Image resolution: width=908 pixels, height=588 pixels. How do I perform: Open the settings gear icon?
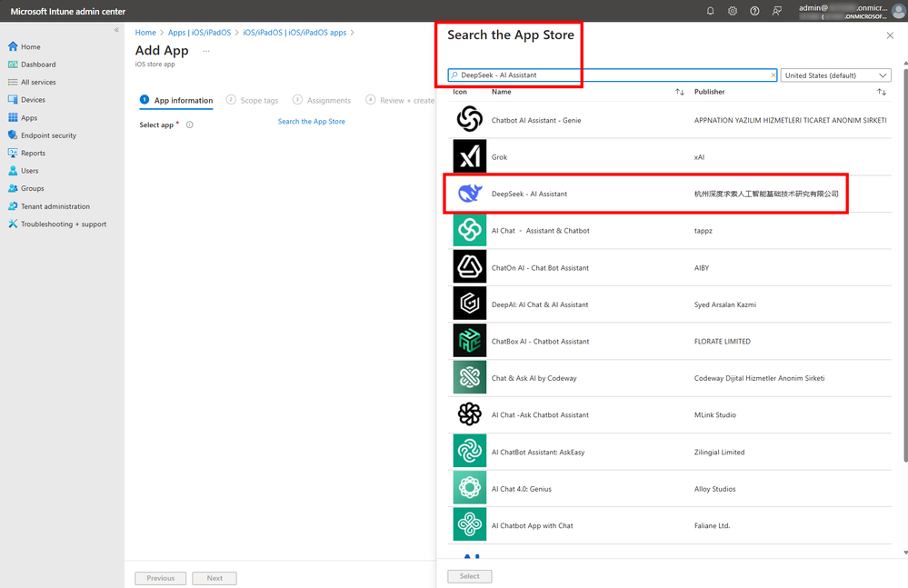(733, 11)
